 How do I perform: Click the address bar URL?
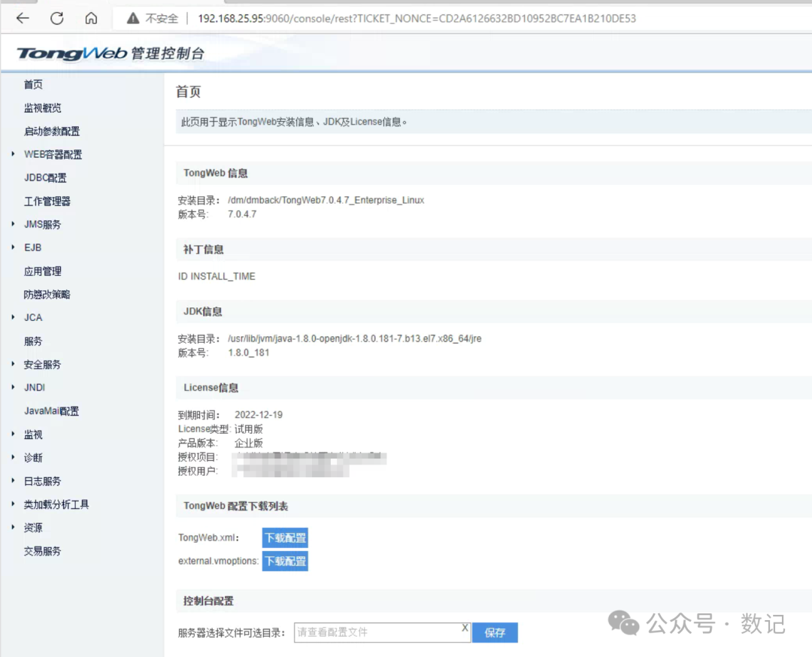tap(417, 19)
